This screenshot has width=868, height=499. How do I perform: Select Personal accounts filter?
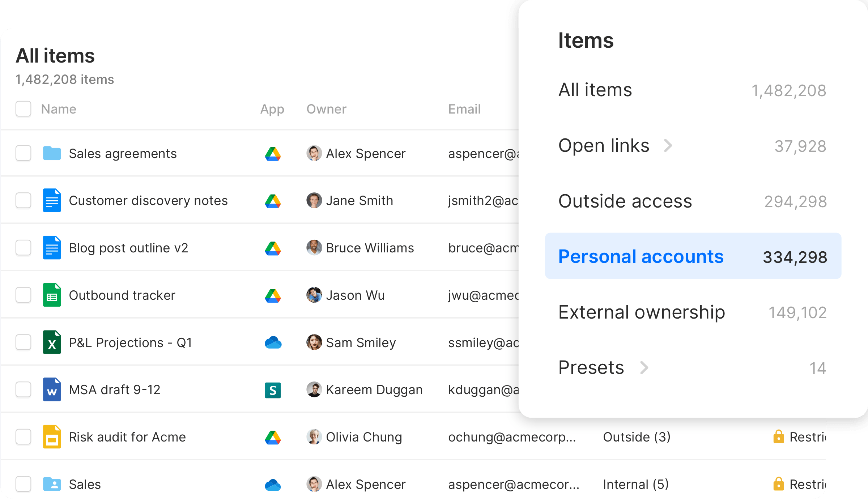click(641, 256)
